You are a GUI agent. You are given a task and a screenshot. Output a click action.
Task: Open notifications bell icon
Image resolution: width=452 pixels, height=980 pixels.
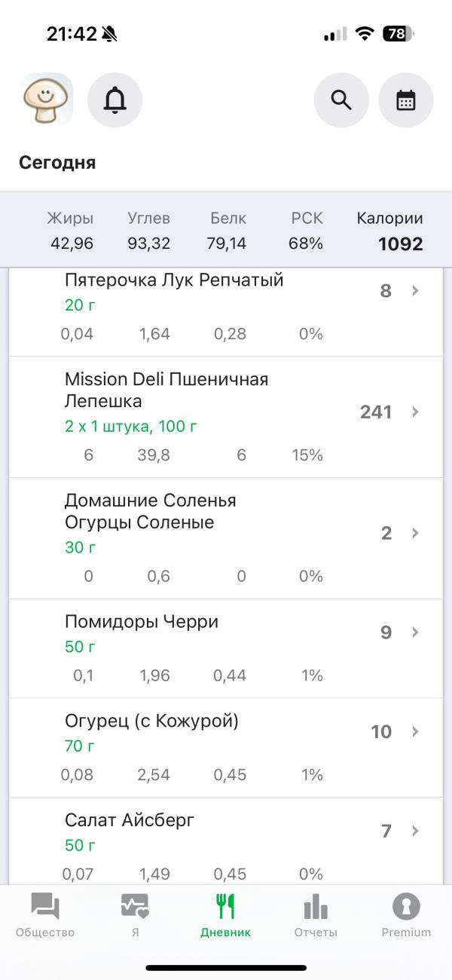coord(115,100)
